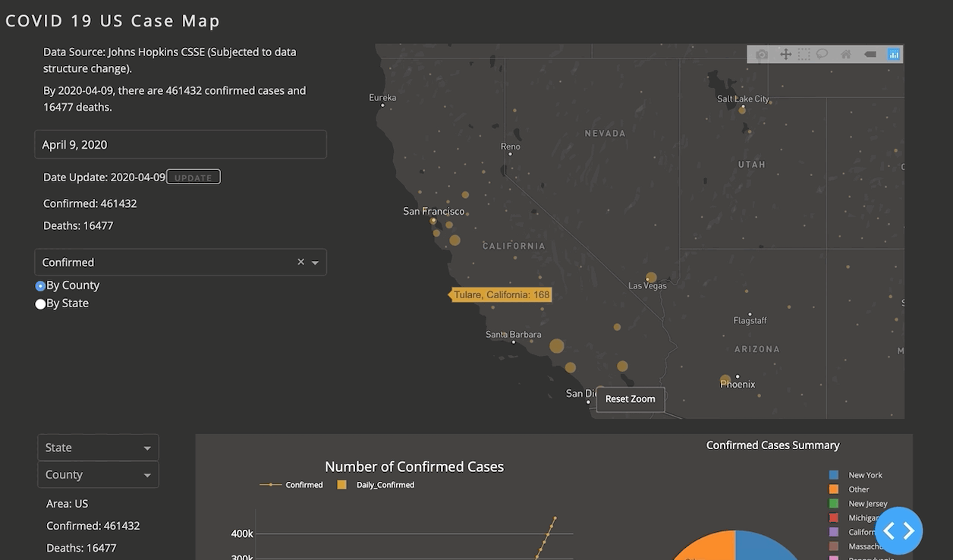Clear the Confirmed selection with the X
Image resolution: width=953 pixels, height=560 pixels.
click(300, 262)
